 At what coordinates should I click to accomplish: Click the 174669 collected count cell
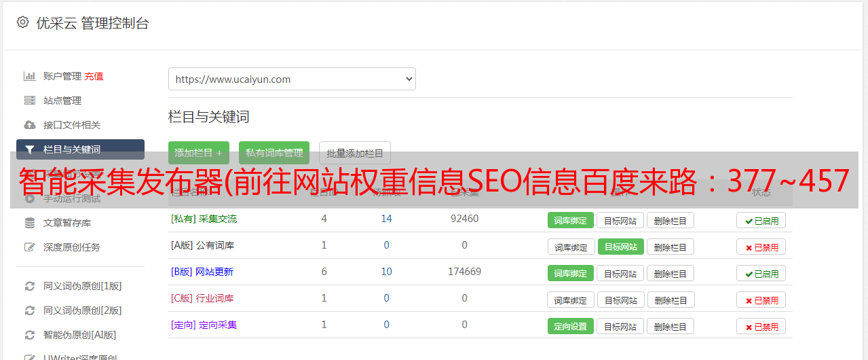point(464,272)
